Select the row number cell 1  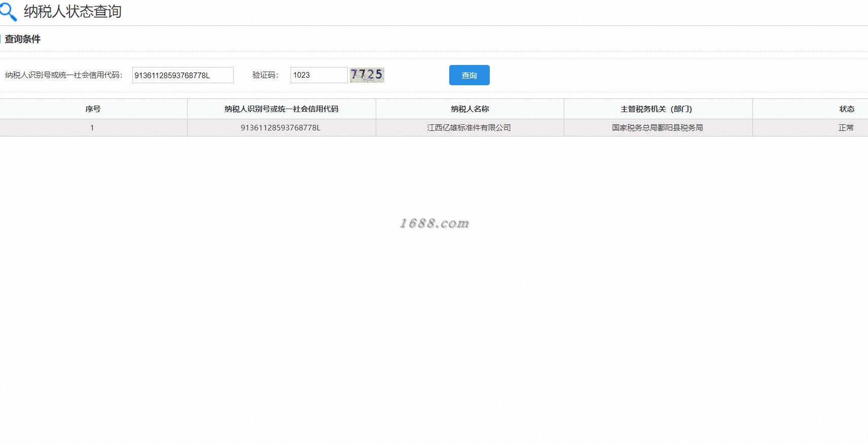(x=93, y=128)
